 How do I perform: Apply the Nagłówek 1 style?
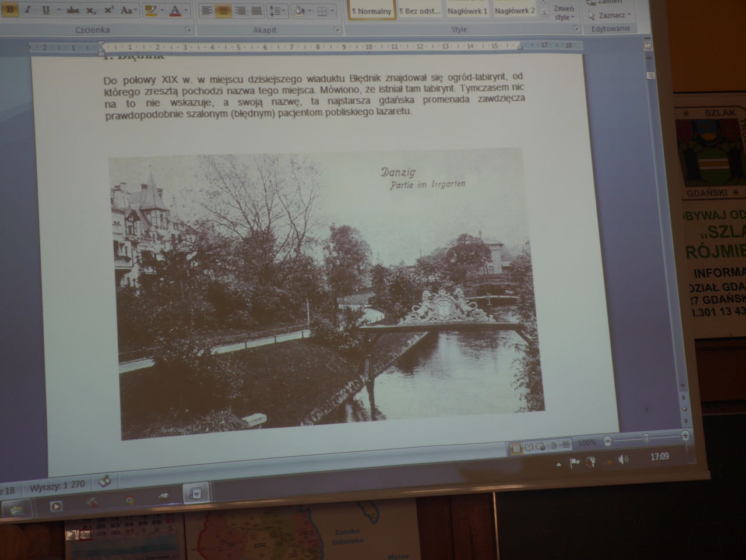point(467,10)
